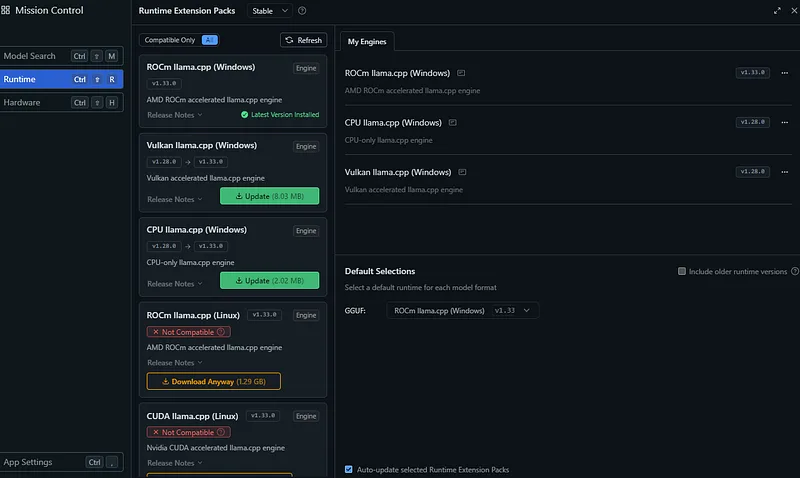Open the Hardware sidebar section
This screenshot has height=478, width=800.
coord(61,103)
